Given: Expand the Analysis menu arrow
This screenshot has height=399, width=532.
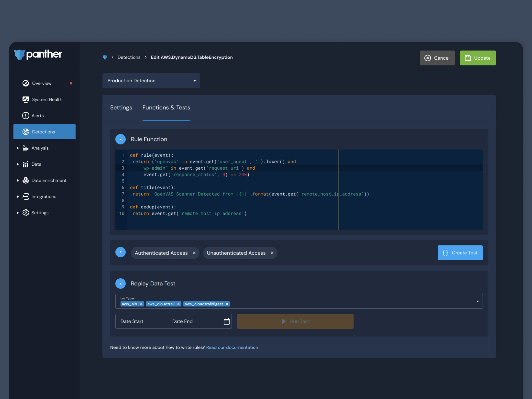Looking at the screenshot, I should [x=18, y=148].
